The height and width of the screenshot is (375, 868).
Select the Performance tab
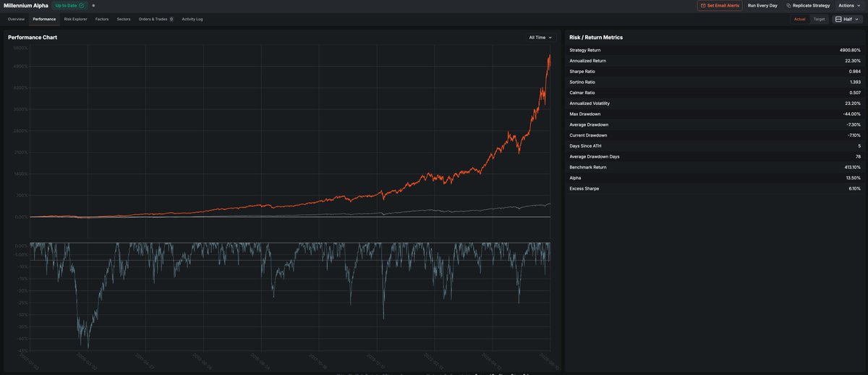point(44,19)
